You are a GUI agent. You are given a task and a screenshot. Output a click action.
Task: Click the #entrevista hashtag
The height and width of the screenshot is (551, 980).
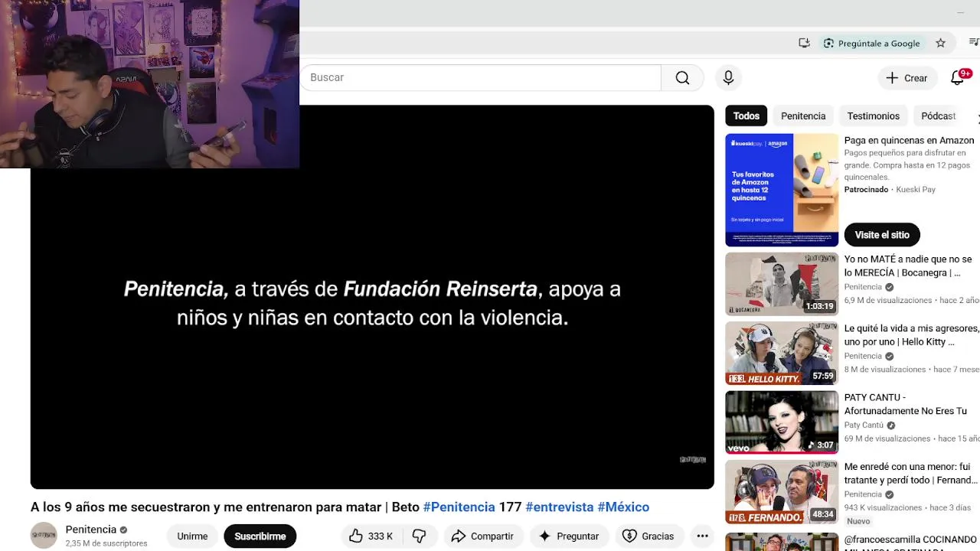tap(560, 507)
